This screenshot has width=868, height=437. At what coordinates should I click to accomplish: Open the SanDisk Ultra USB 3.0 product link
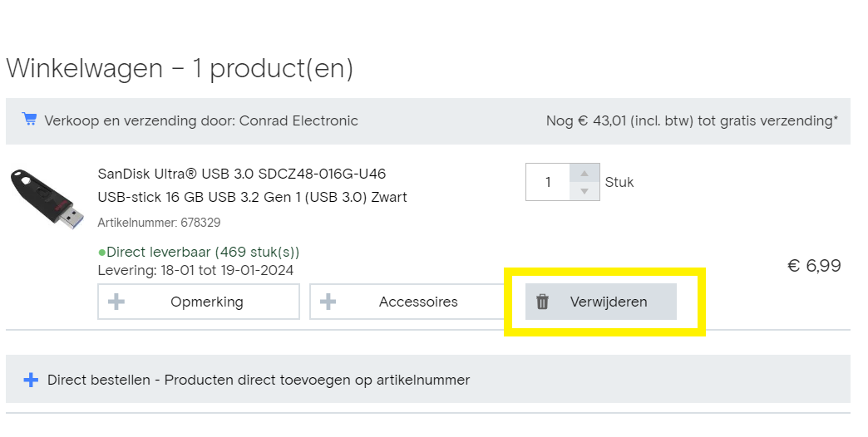tap(242, 174)
